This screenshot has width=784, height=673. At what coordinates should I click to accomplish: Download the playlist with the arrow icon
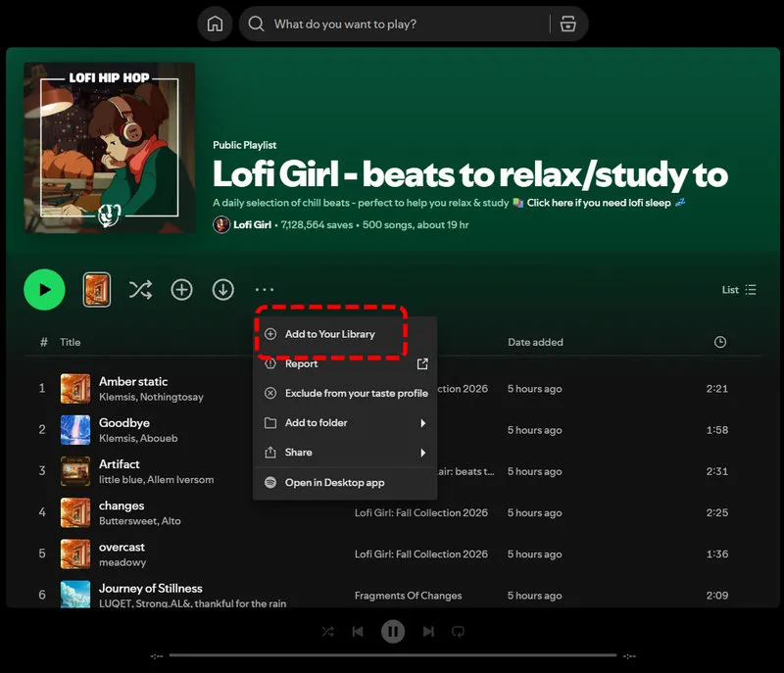click(223, 290)
